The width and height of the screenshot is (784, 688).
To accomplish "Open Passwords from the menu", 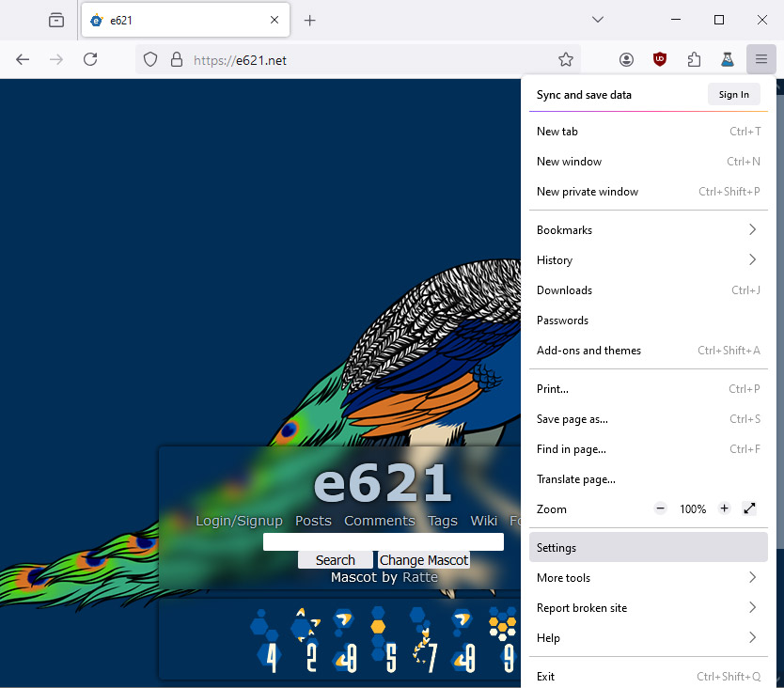I will (648, 320).
